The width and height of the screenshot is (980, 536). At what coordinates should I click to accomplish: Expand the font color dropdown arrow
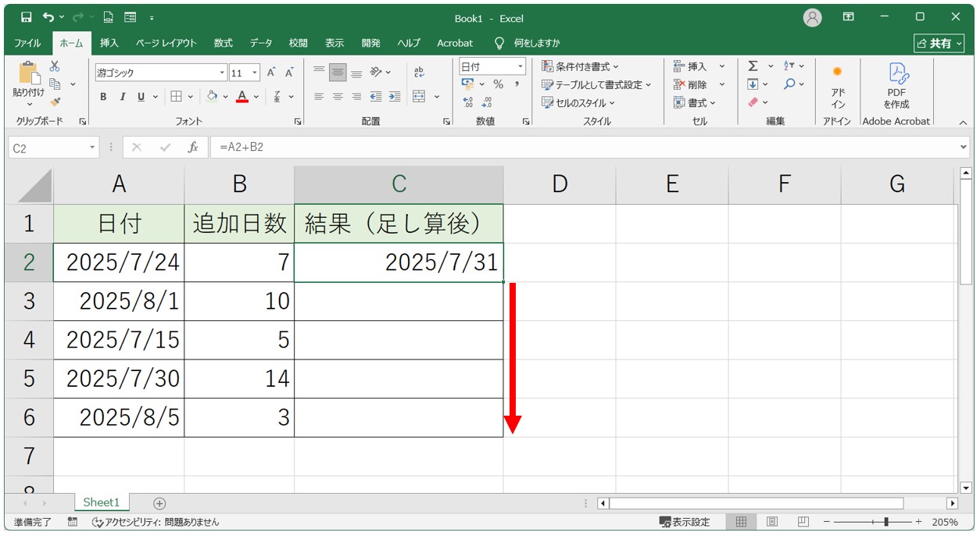[257, 97]
